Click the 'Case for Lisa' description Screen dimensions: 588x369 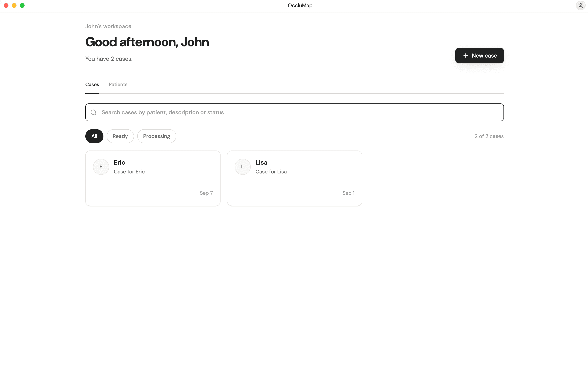(271, 172)
